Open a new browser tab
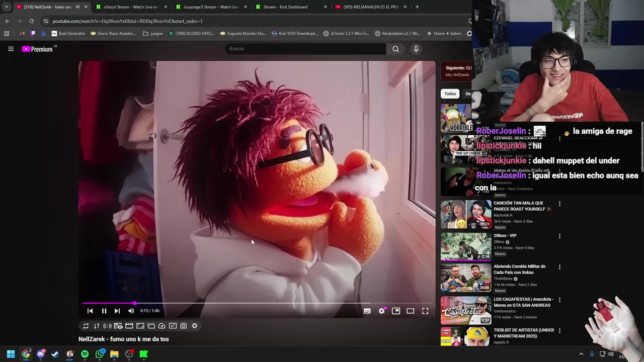This screenshot has height=362, width=644. click(417, 7)
